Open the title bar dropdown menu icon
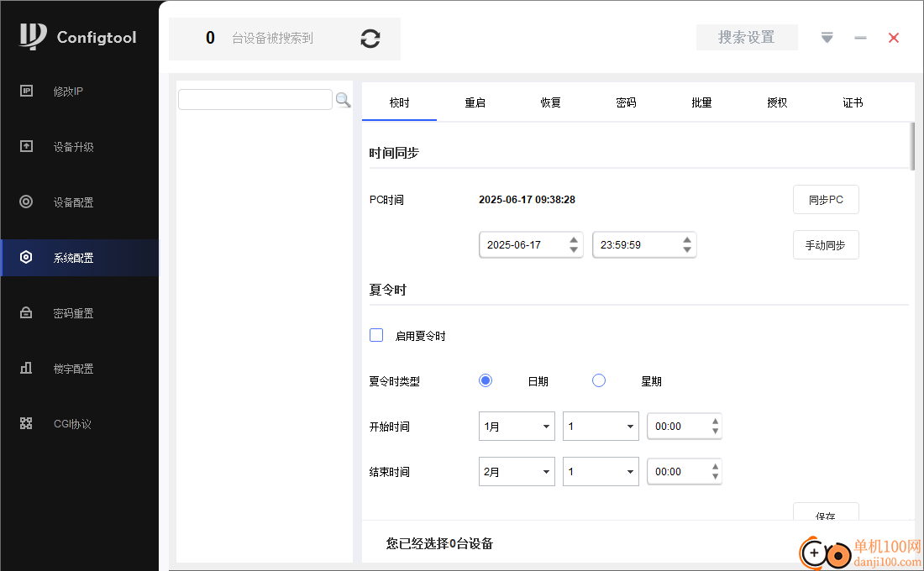Screen dimensions: 924x571 coord(827,38)
